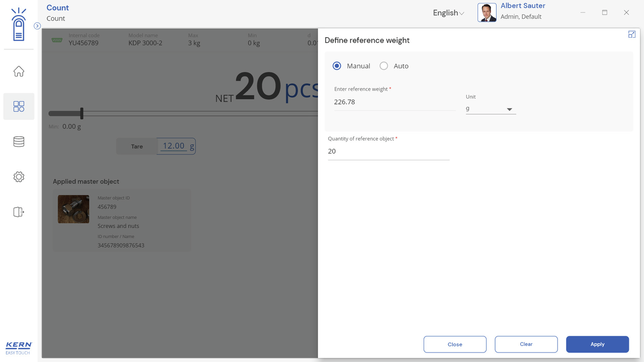This screenshot has width=644, height=362.
Task: Expand the sidebar with arrow icon
Action: click(37, 26)
